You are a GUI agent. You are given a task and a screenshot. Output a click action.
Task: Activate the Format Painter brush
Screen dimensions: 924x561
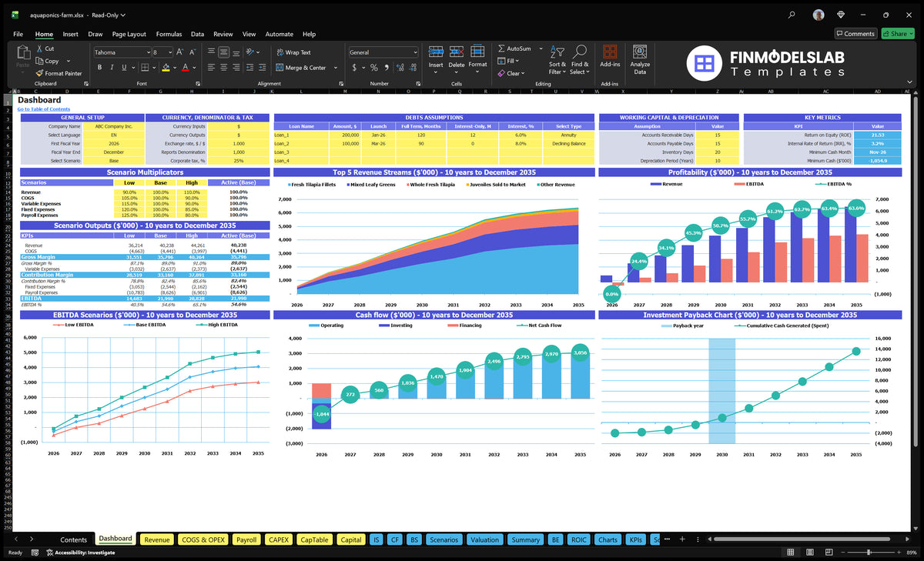pyautogui.click(x=39, y=73)
